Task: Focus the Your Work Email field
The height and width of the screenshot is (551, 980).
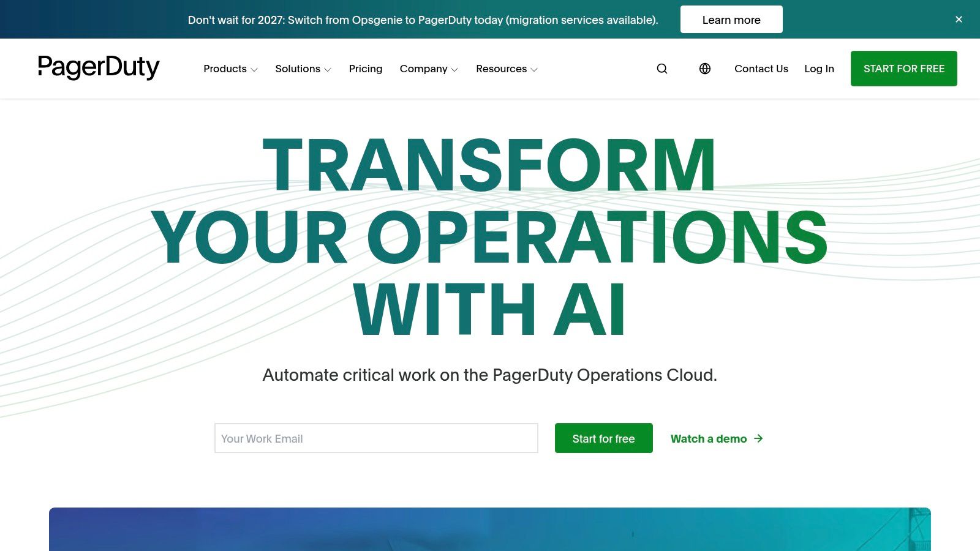Action: (x=376, y=438)
